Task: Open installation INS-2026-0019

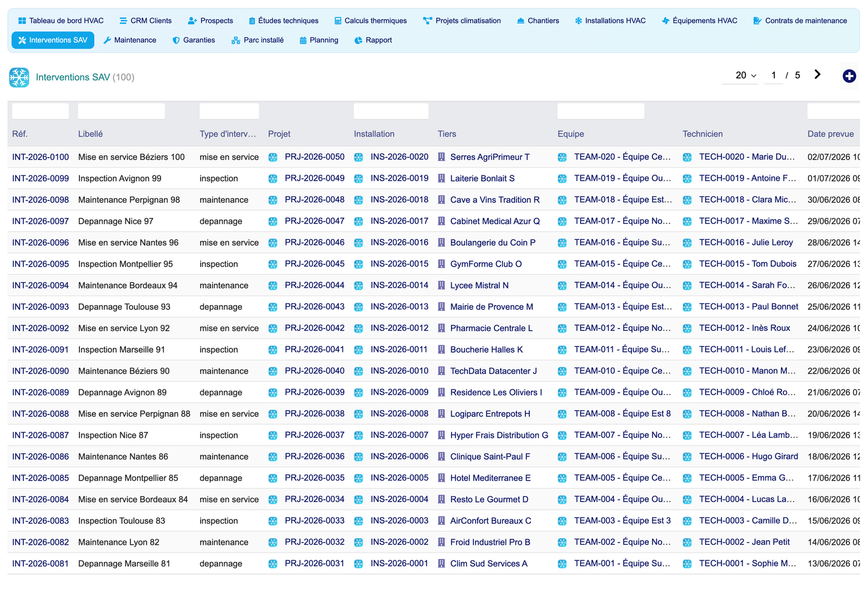Action: pyautogui.click(x=399, y=178)
